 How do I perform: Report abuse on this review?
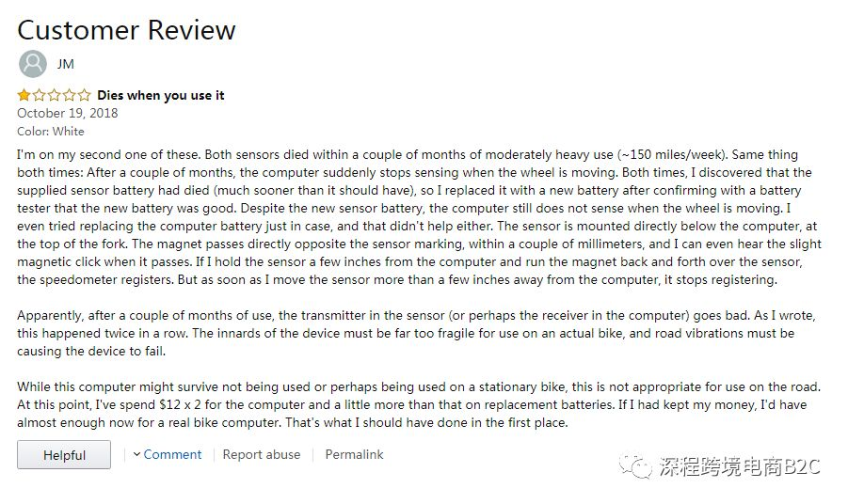pyautogui.click(x=262, y=454)
